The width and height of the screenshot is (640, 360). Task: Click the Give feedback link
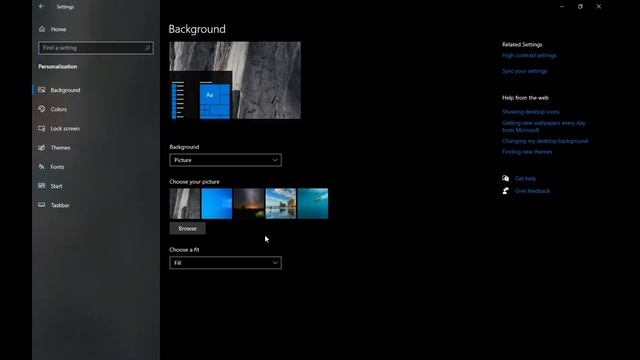[x=532, y=191]
